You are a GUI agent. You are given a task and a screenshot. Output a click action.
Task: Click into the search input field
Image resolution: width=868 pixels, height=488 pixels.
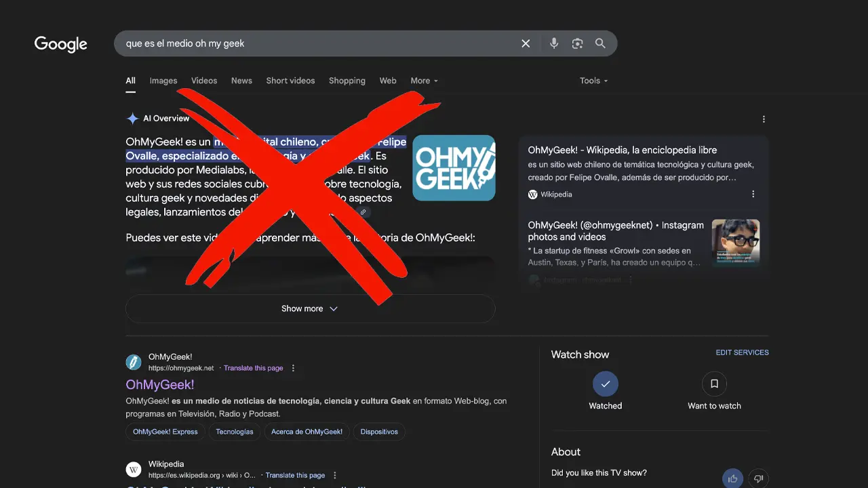point(312,43)
